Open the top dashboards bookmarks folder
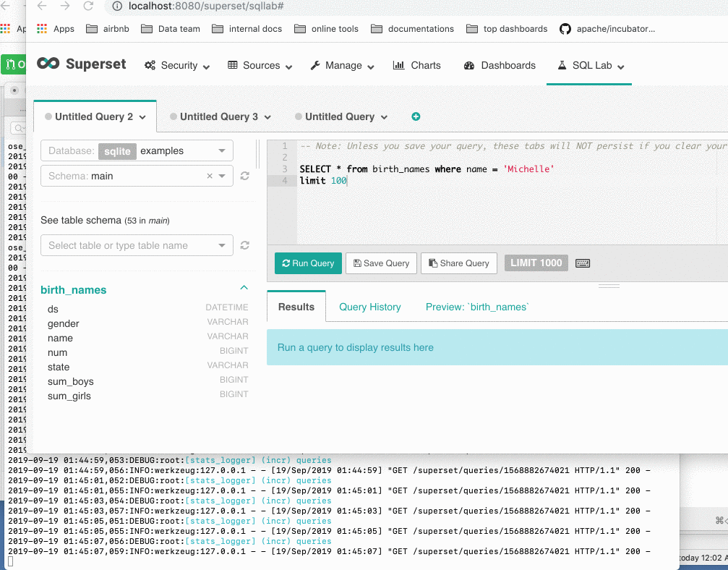This screenshot has height=570, width=728. coord(507,29)
